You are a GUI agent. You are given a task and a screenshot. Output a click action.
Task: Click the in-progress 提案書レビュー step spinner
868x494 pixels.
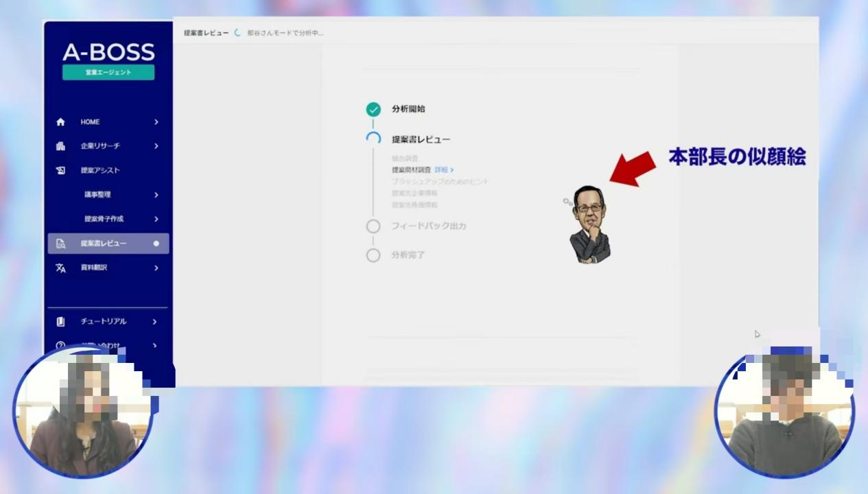pos(373,139)
